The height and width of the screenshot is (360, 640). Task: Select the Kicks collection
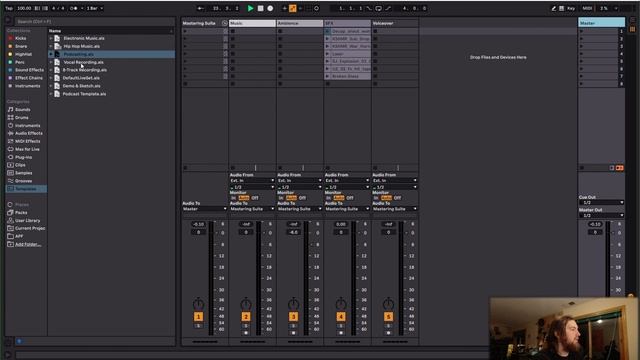pos(20,38)
